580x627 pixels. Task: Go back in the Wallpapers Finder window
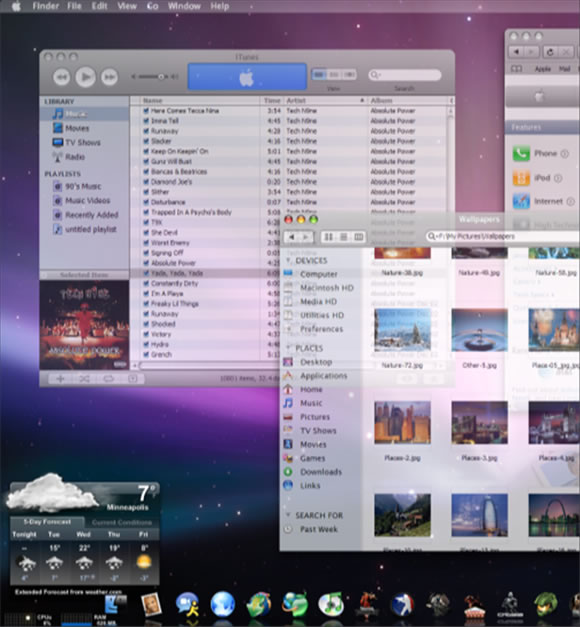[292, 237]
